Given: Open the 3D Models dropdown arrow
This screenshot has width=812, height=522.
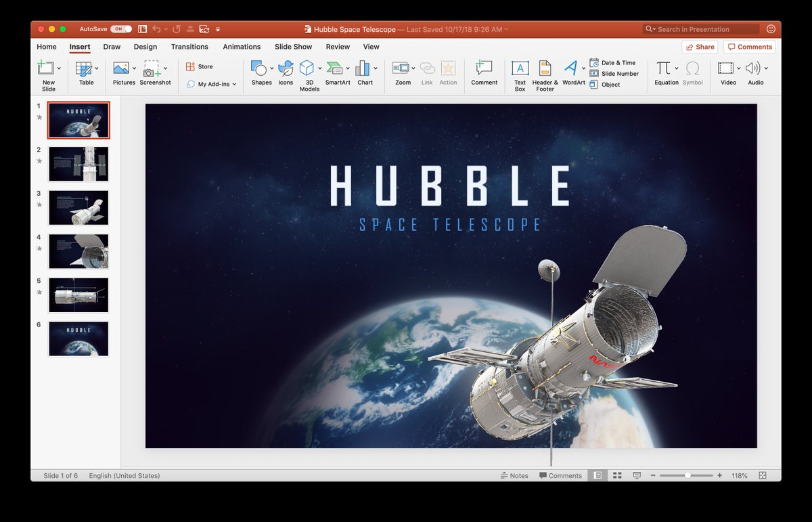Looking at the screenshot, I should coord(319,68).
